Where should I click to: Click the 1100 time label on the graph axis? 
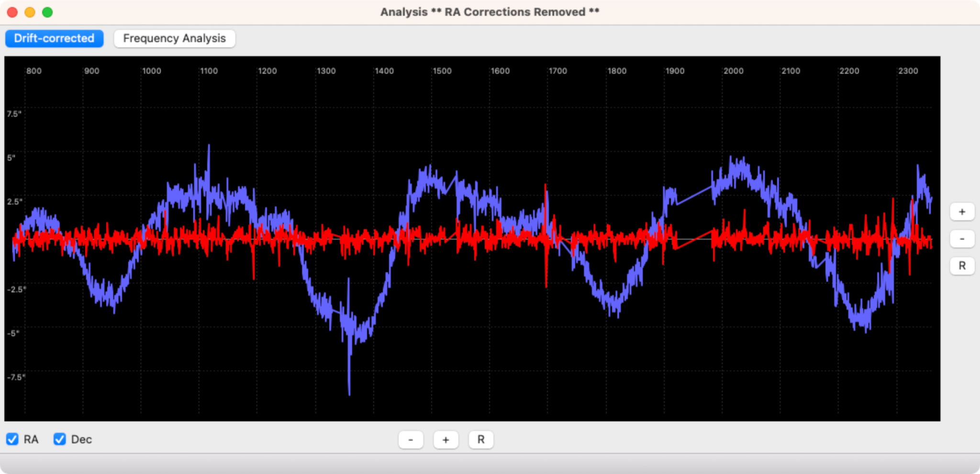(209, 71)
